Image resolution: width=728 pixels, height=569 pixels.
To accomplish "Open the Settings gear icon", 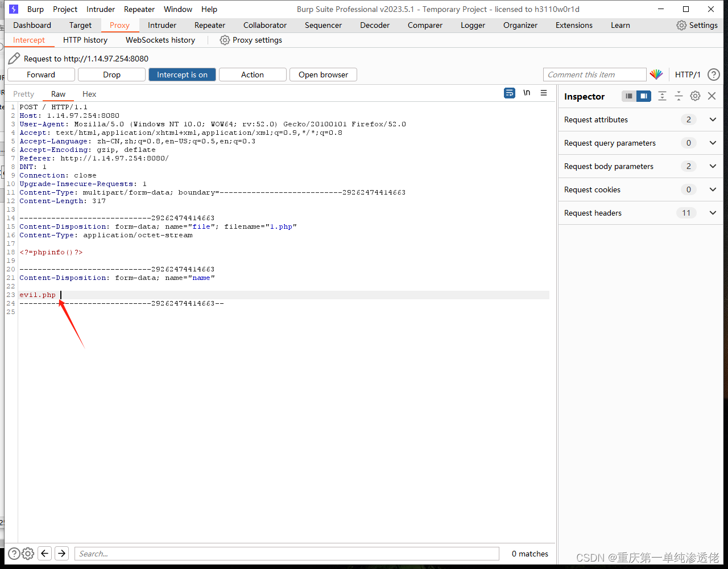I will pos(681,25).
